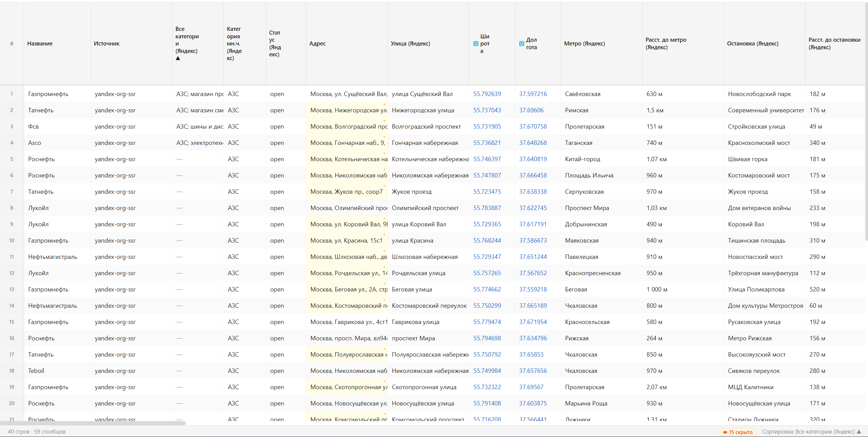The width and height of the screenshot is (868, 437).
Task: Sort by the Название column header
Action: 57,43
